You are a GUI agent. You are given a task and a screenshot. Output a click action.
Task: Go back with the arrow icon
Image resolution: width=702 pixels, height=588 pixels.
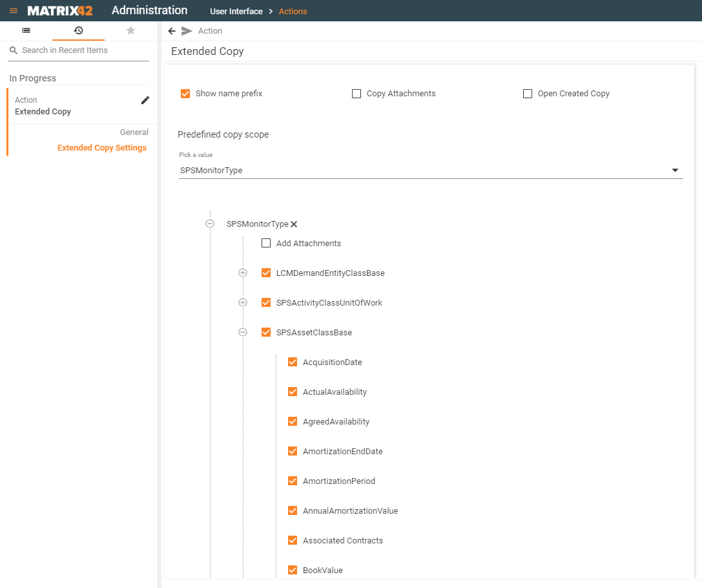click(172, 31)
